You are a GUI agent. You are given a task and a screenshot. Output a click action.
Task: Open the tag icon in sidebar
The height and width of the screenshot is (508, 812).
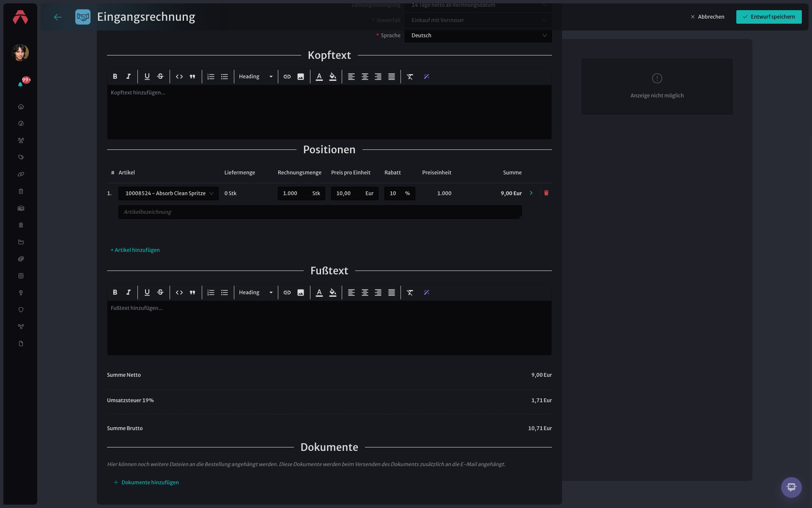point(21,157)
